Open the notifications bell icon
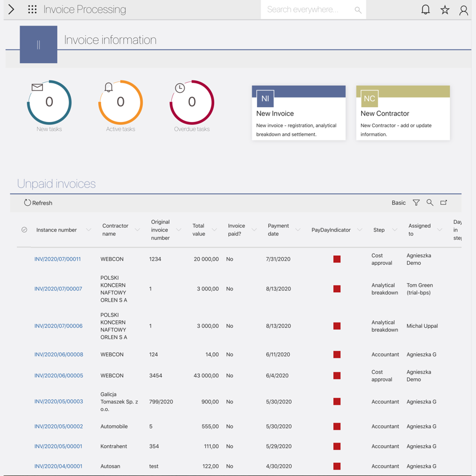 pyautogui.click(x=425, y=10)
